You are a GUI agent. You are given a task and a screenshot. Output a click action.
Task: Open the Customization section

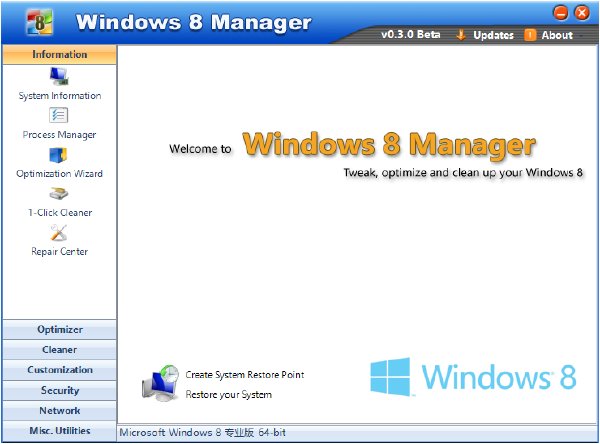(60, 370)
